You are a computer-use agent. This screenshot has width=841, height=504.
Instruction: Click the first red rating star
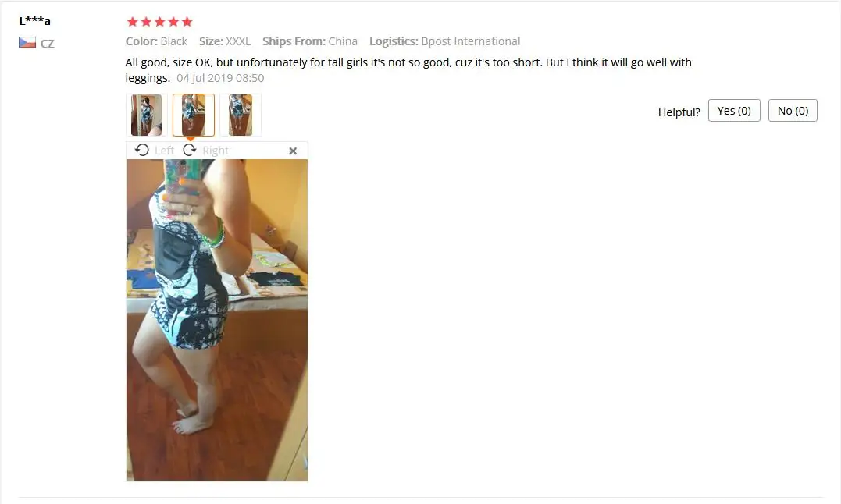click(x=133, y=21)
